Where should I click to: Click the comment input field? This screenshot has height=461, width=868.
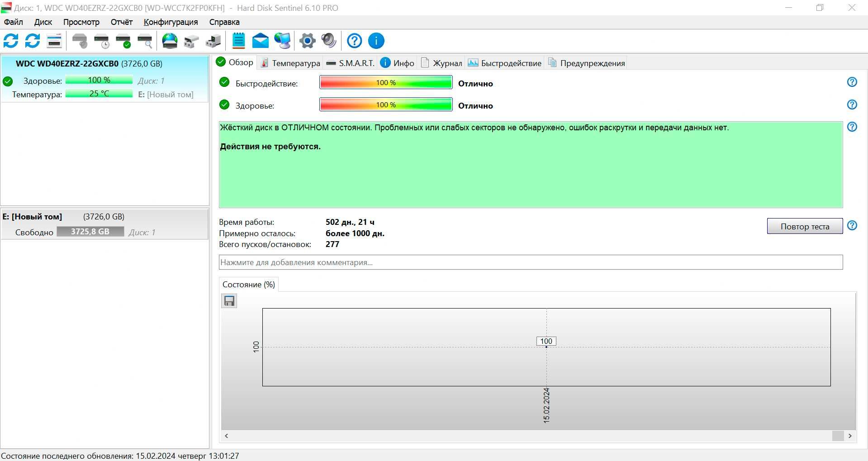tap(531, 262)
